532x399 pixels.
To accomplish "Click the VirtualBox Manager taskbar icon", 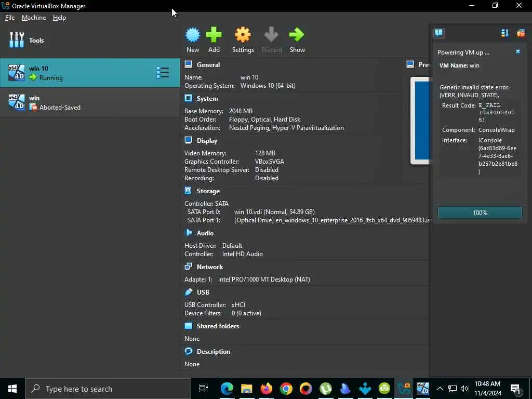I will (404, 389).
